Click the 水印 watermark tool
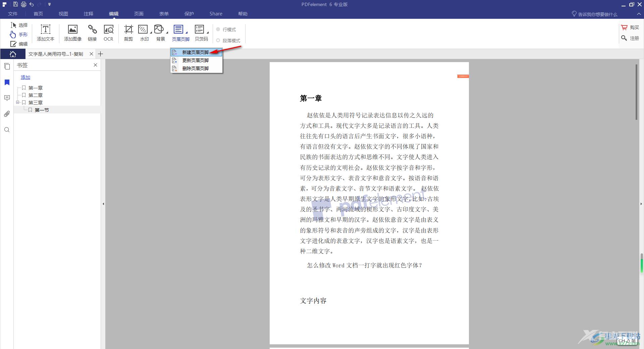 pyautogui.click(x=144, y=33)
